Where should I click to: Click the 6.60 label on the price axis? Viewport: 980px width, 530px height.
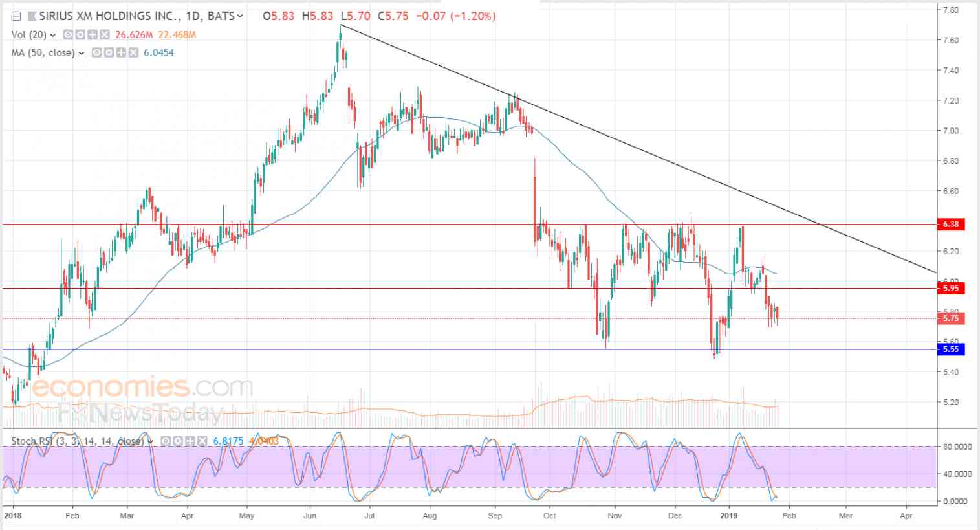tap(950, 191)
